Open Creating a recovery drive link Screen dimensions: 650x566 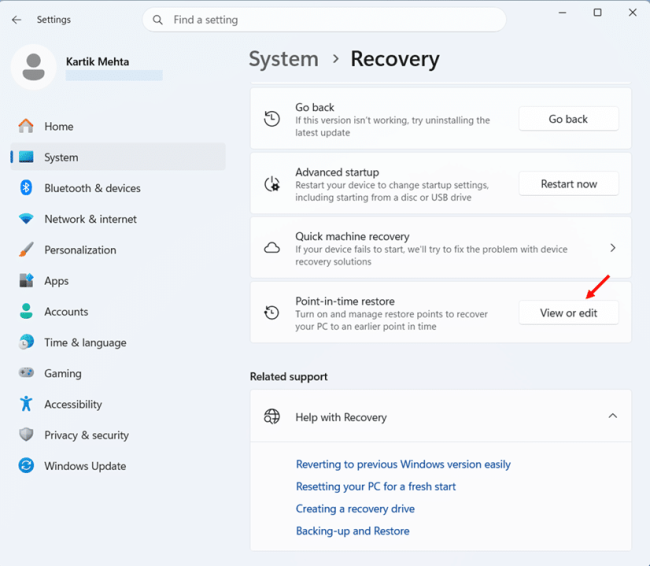355,508
